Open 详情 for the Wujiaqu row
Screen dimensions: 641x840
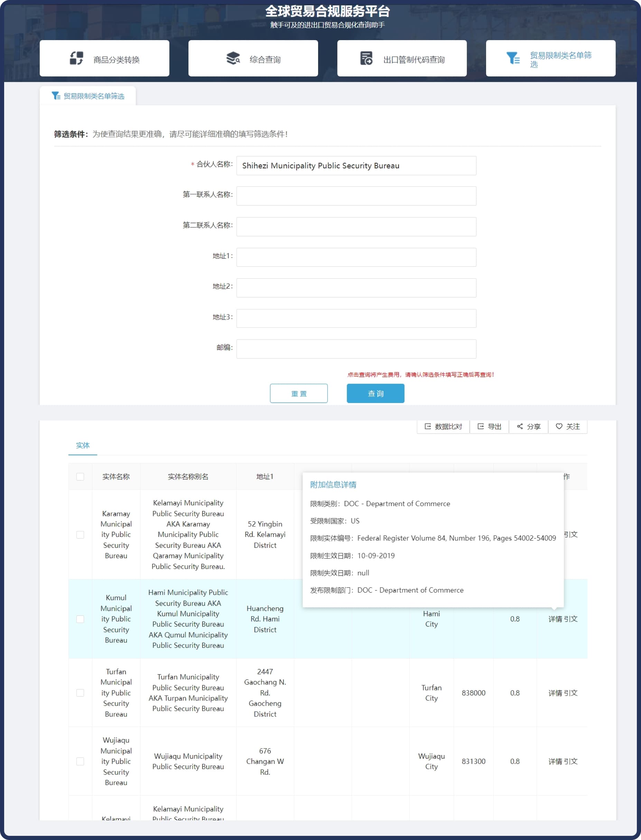point(555,761)
